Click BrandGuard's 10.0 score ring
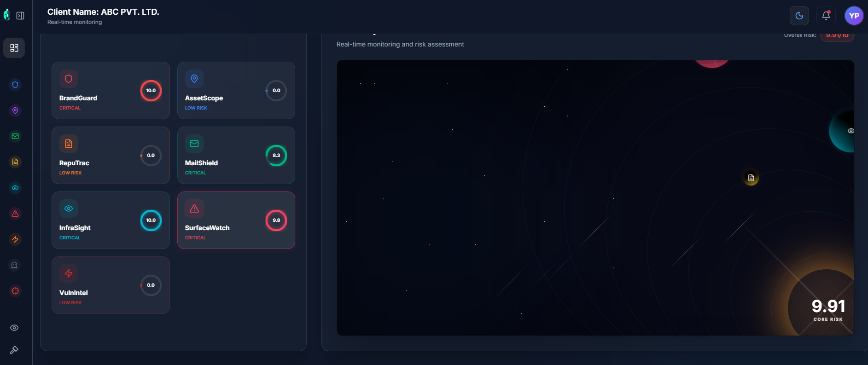 151,90
